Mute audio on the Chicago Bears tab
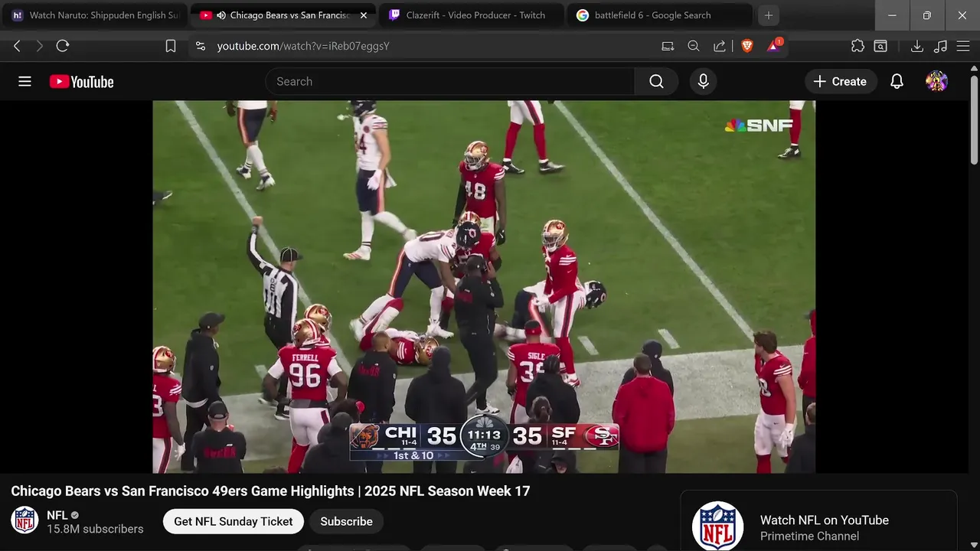The image size is (980, 551). pos(220,15)
